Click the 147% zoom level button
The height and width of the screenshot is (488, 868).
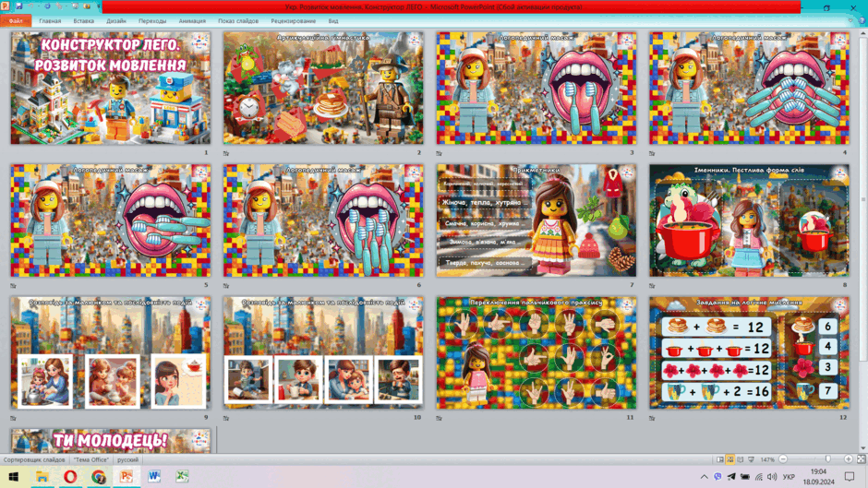(767, 459)
